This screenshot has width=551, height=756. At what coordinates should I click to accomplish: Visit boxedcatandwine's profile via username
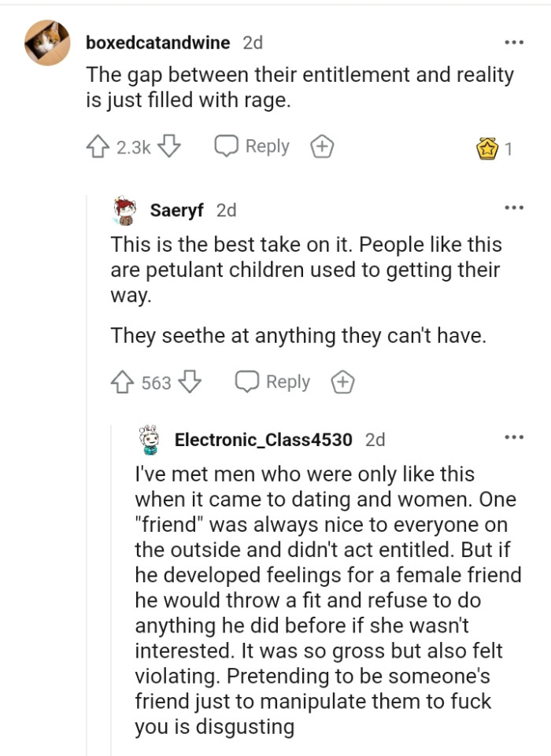157,42
